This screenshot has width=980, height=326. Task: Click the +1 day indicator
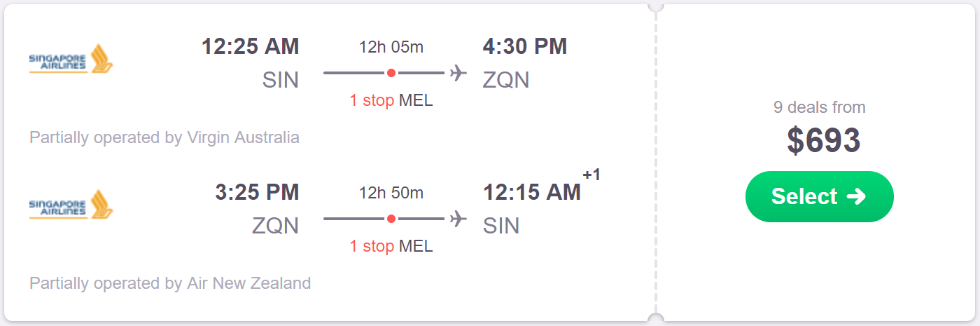click(x=591, y=175)
